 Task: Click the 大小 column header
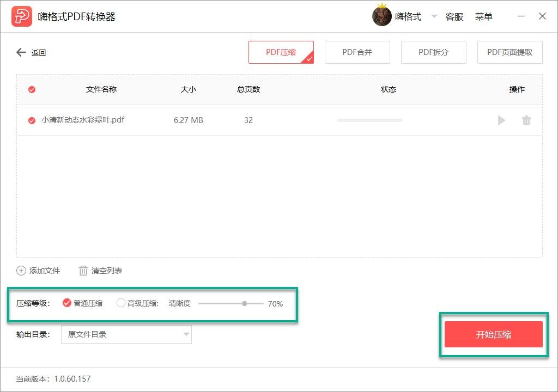coord(188,89)
